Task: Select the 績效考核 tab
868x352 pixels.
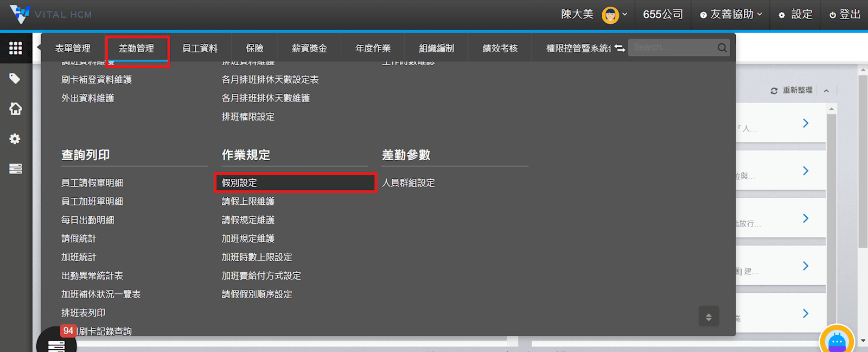Action: (x=500, y=48)
